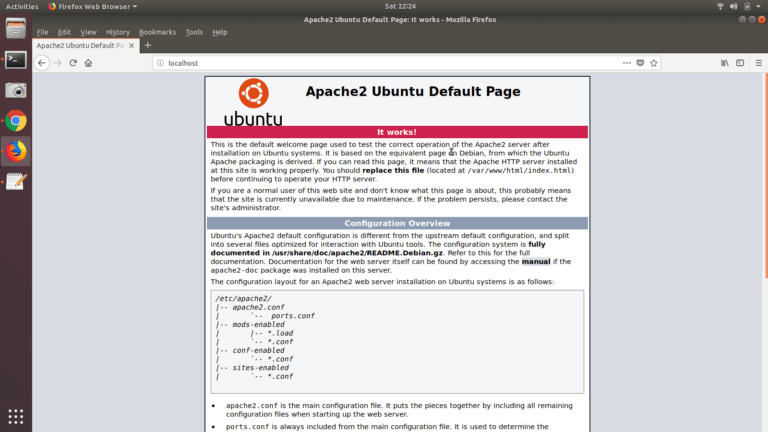Click the Apache2 Ubuntu Default Page heading
The height and width of the screenshot is (432, 768).
(x=413, y=92)
